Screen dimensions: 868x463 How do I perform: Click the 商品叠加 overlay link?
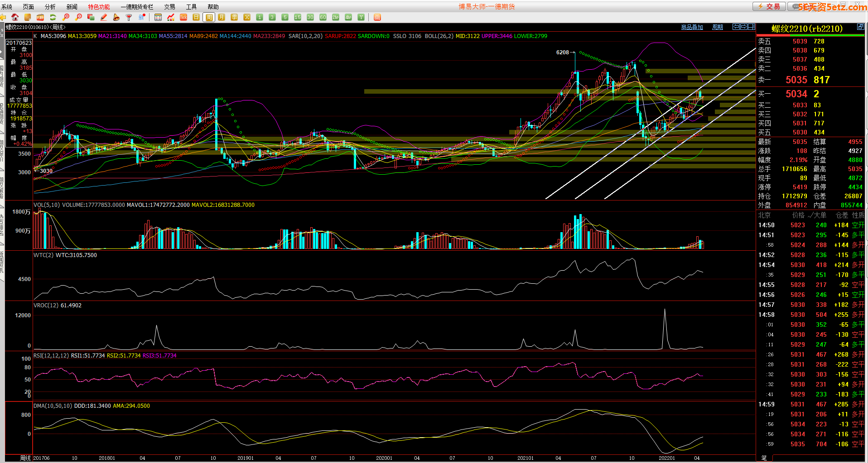[692, 27]
